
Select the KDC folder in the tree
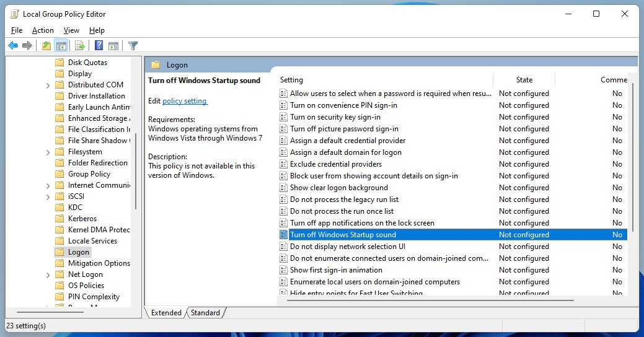pyautogui.click(x=75, y=208)
